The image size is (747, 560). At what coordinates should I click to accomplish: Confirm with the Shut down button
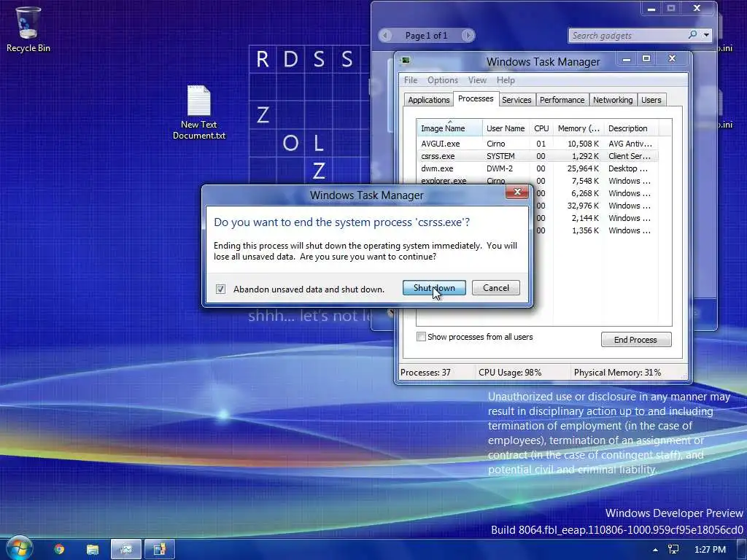pos(434,287)
